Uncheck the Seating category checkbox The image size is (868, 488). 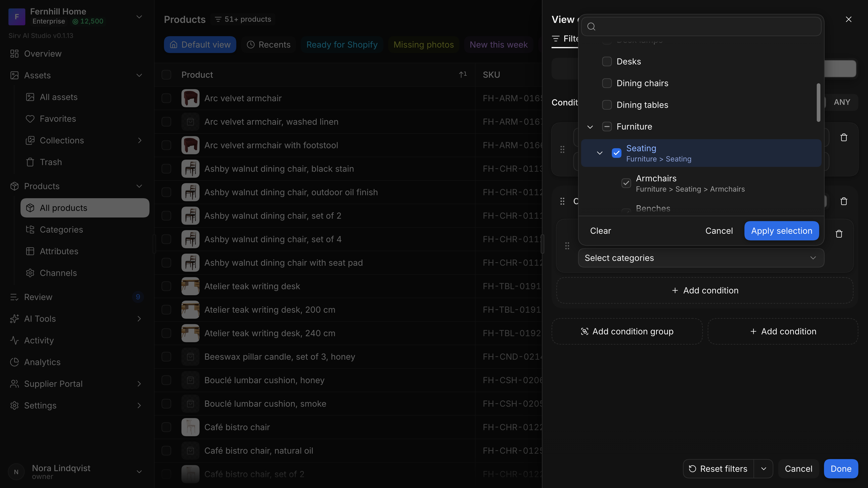[617, 153]
